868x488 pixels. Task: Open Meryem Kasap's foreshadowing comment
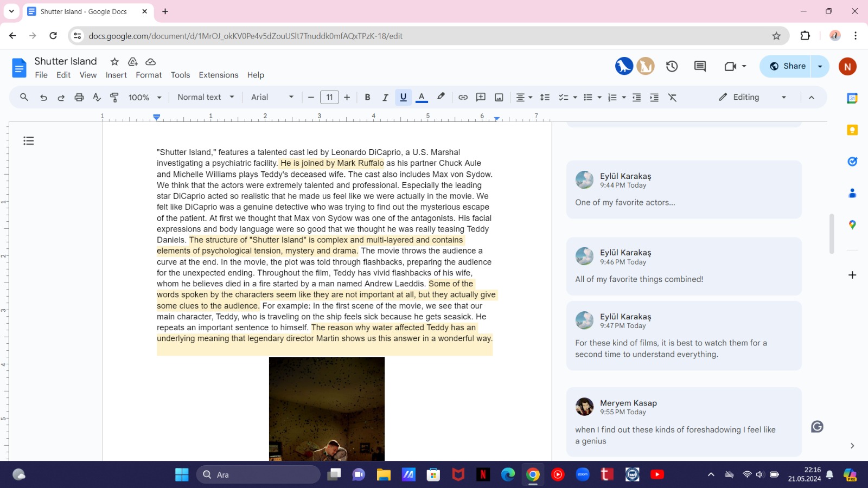coord(684,422)
